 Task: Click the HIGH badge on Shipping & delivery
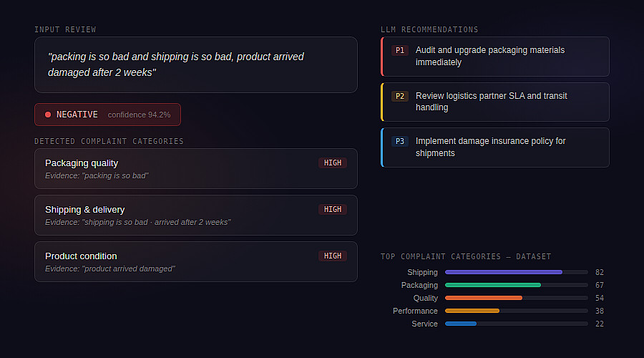coord(333,210)
